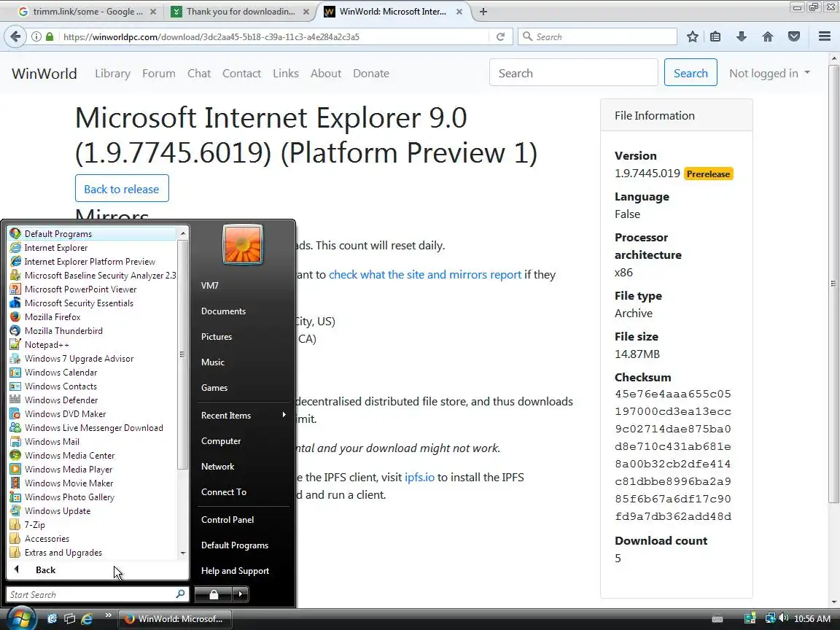Go to Firefox home page icon
840x630 pixels.
pos(768,36)
